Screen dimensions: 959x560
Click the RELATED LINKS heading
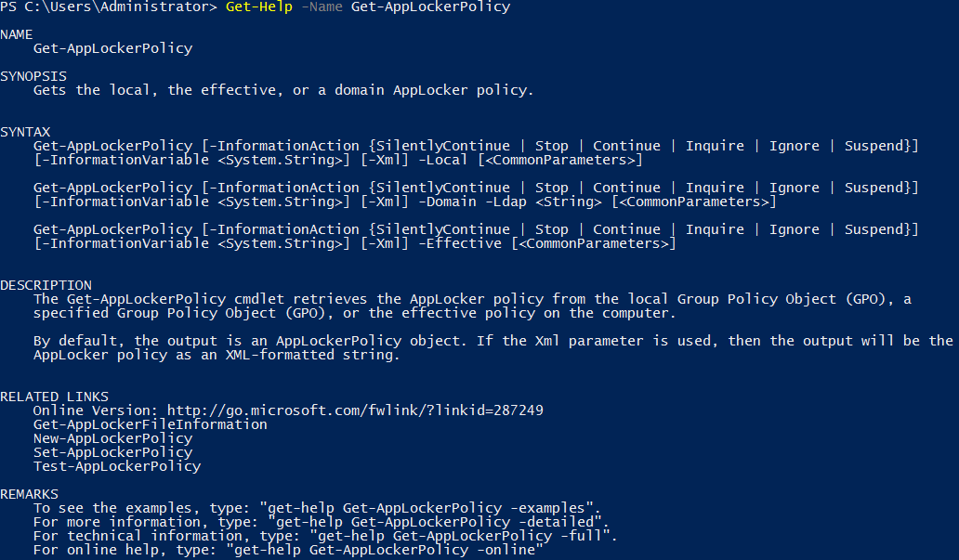point(55,397)
